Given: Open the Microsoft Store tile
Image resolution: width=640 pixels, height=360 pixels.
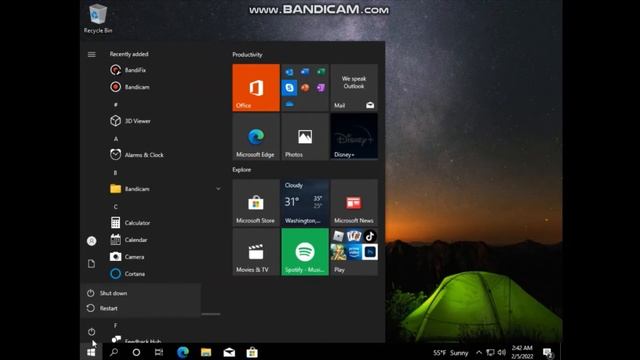Looking at the screenshot, I should pos(256,202).
